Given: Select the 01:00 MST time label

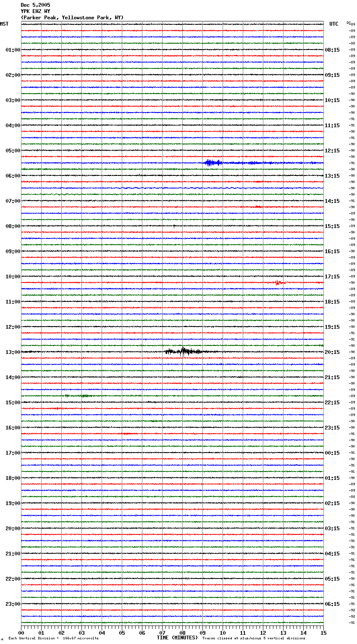Looking at the screenshot, I should [13, 50].
